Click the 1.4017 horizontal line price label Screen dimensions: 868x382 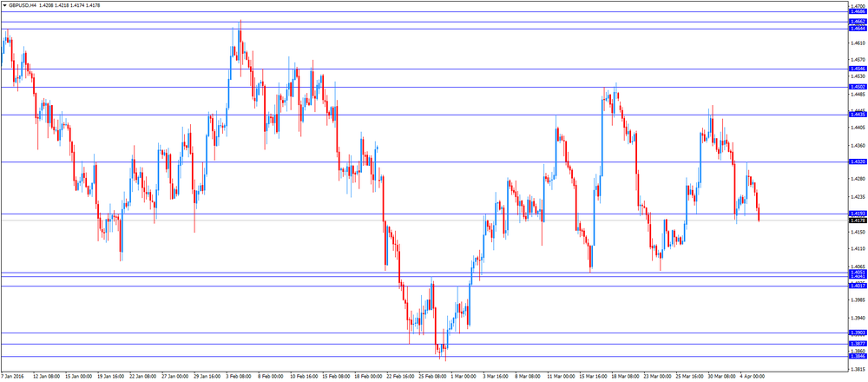(858, 286)
